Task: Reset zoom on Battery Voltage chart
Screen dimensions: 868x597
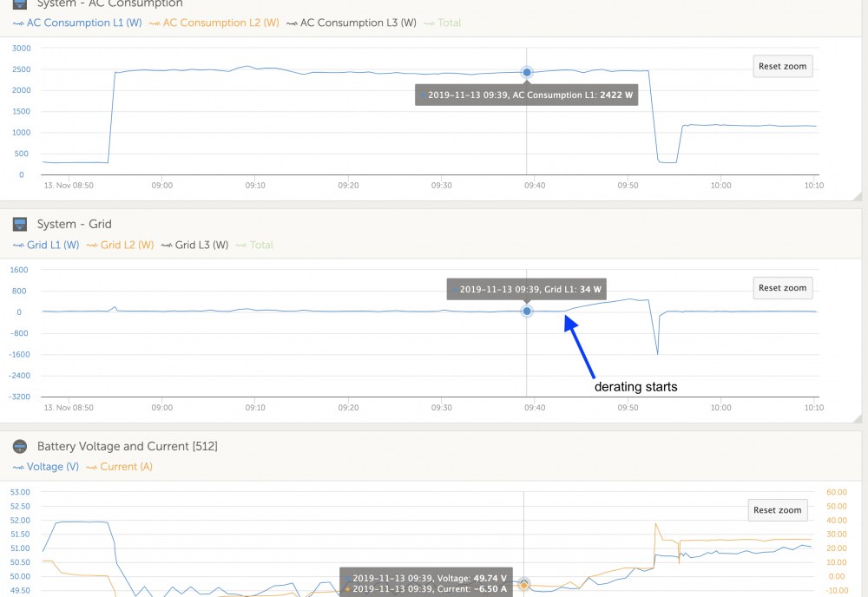Action: 777,510
